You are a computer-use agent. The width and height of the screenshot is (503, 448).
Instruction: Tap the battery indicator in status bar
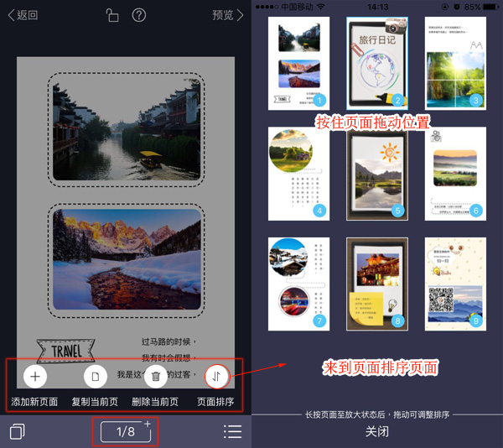(x=491, y=7)
